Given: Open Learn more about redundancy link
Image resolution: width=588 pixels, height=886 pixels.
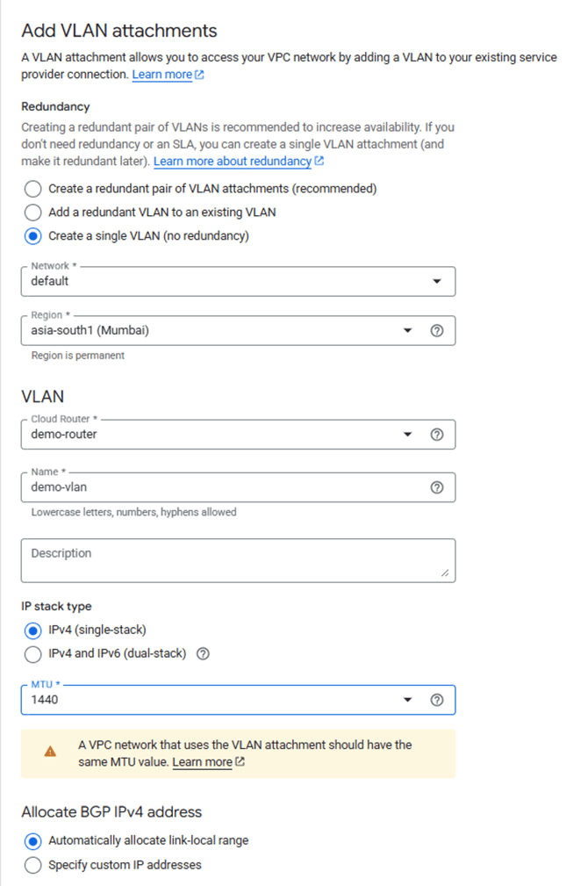Looking at the screenshot, I should point(233,162).
